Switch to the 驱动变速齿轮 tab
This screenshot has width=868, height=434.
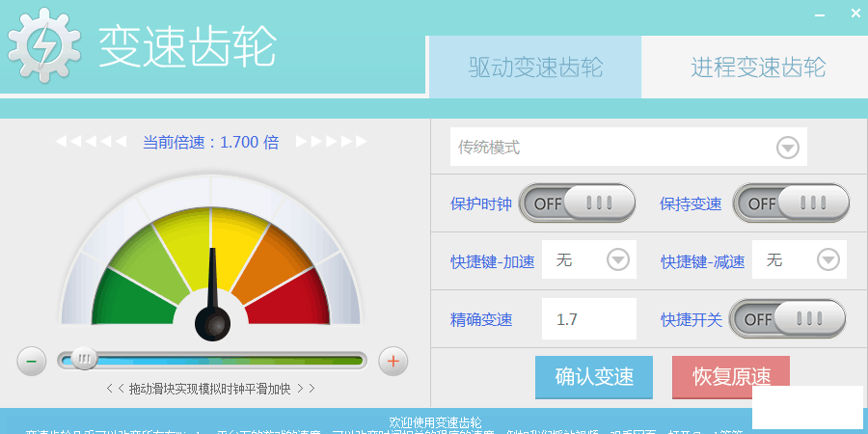(x=535, y=67)
